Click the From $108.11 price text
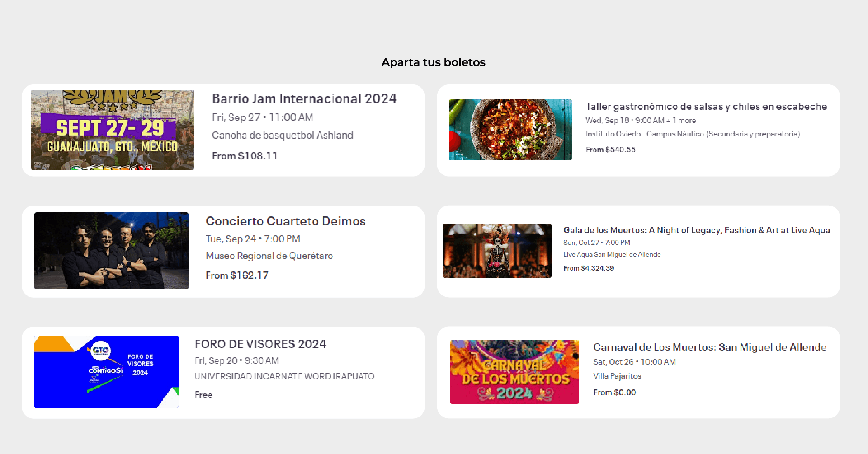The width and height of the screenshot is (868, 454). tap(245, 156)
